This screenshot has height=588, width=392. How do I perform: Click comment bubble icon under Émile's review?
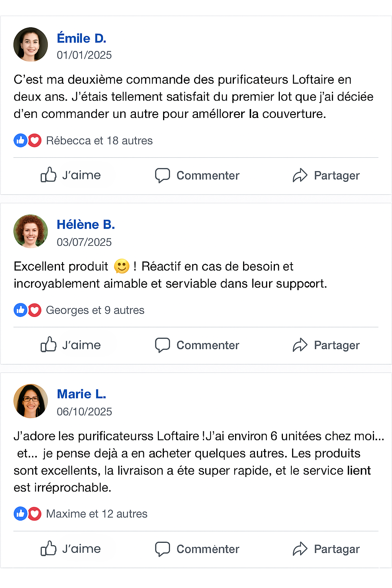coord(162,175)
